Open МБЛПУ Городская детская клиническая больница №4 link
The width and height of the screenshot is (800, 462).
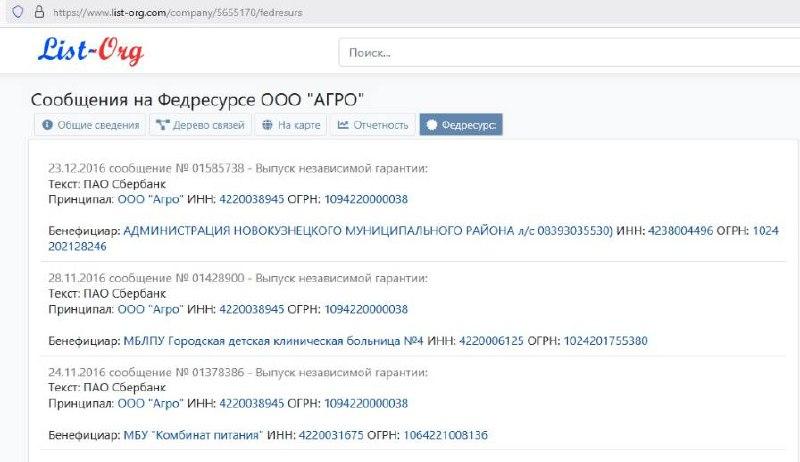pyautogui.click(x=273, y=341)
